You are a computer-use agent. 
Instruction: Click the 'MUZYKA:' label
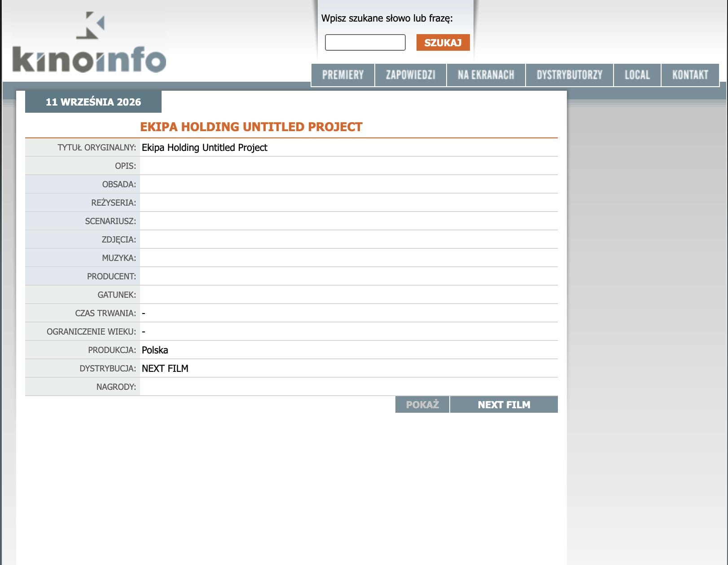click(x=119, y=258)
